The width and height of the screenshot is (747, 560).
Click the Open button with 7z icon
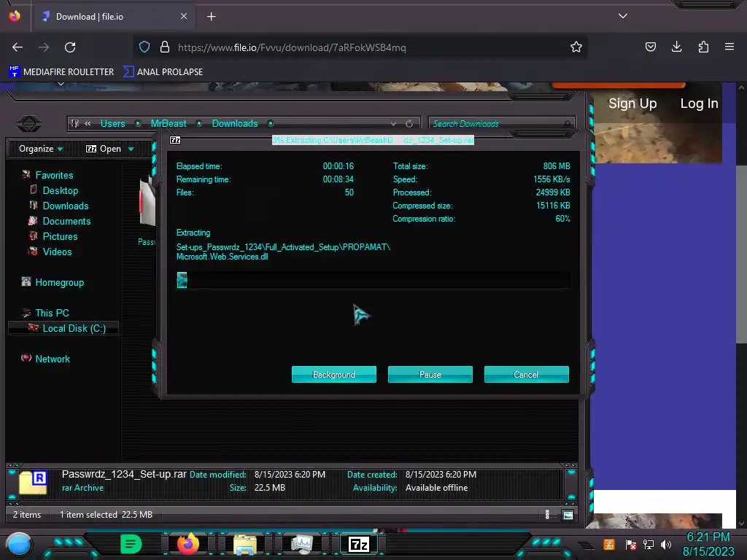click(104, 149)
